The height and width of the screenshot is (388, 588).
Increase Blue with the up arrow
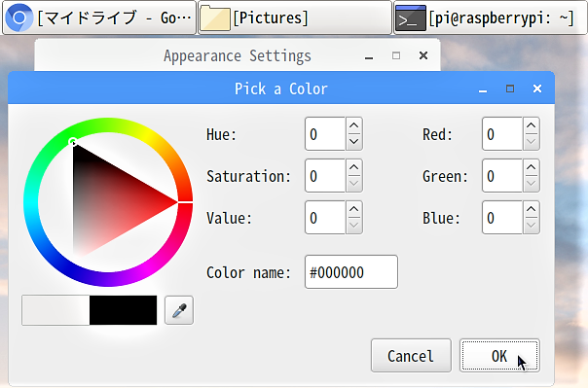(531, 209)
